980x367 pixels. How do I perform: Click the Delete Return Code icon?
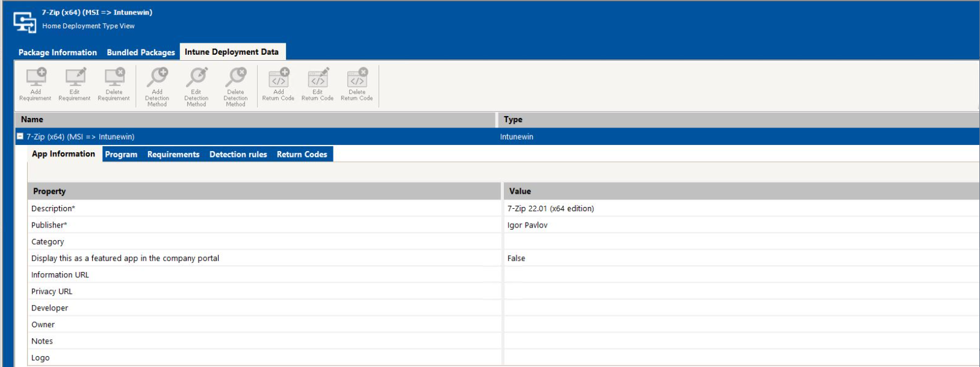pyautogui.click(x=357, y=78)
